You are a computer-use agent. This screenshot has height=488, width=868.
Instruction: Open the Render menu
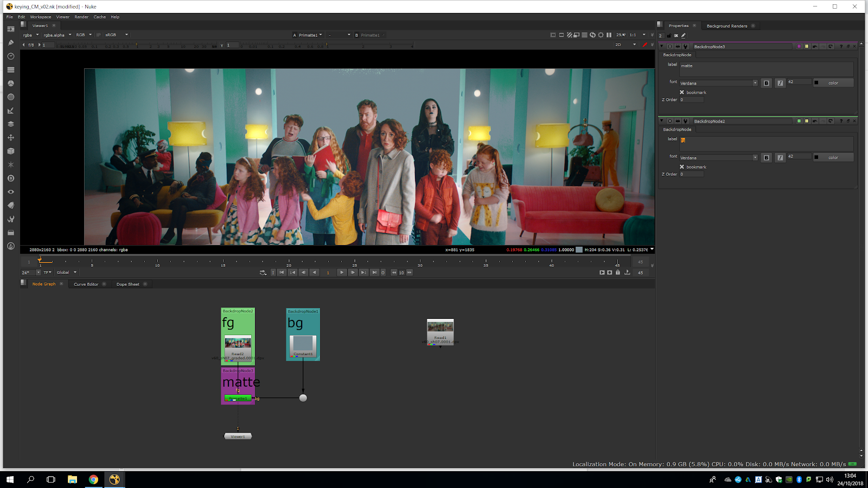[x=81, y=17]
